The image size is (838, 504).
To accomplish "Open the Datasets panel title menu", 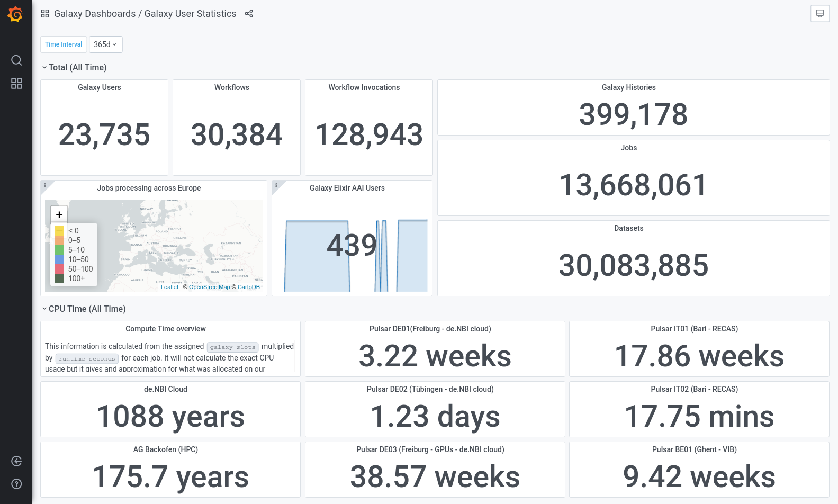I will coord(629,228).
